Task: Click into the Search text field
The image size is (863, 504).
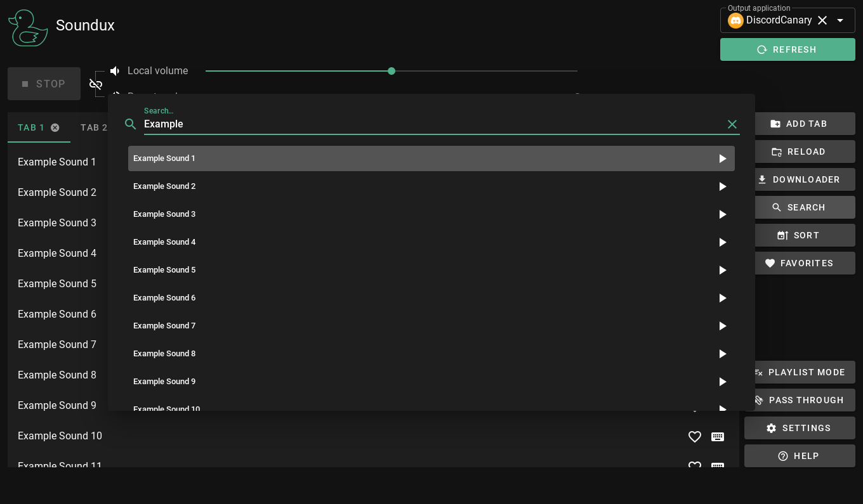Action: [434, 124]
